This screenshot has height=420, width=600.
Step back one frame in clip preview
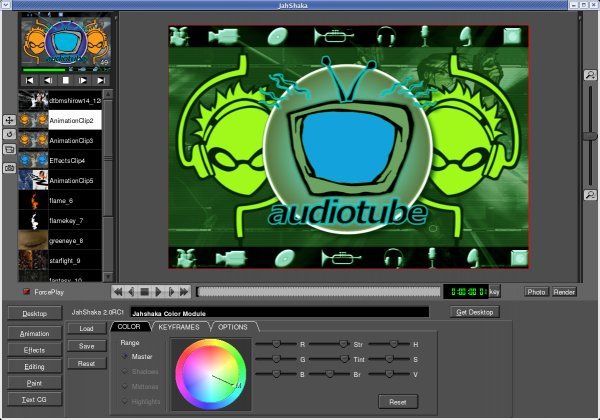point(47,80)
